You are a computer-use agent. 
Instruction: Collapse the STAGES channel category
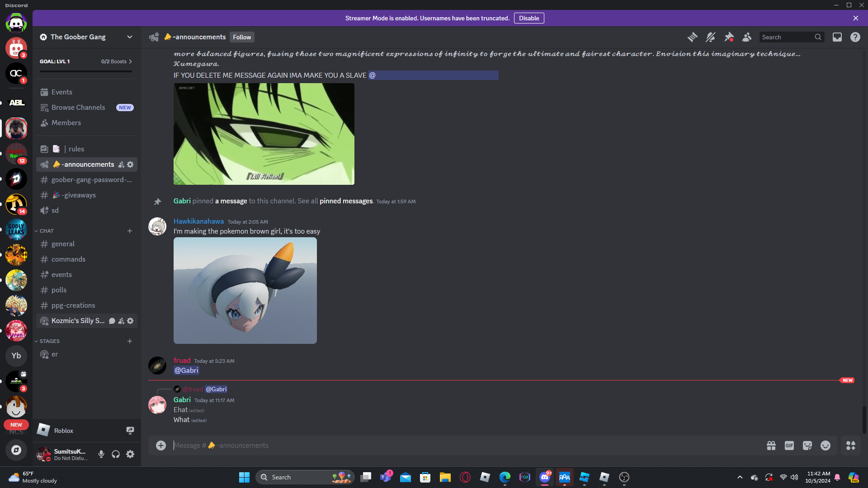49,341
